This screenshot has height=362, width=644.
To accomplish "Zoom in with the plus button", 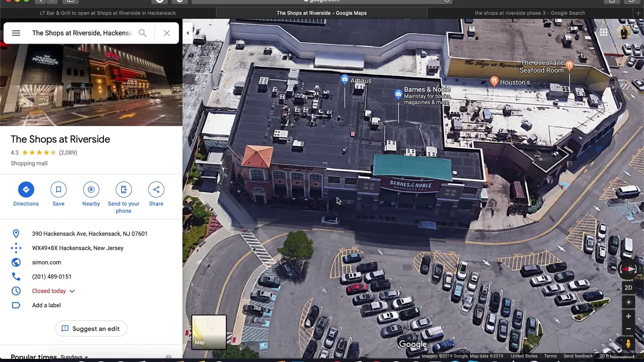I will [x=628, y=317].
